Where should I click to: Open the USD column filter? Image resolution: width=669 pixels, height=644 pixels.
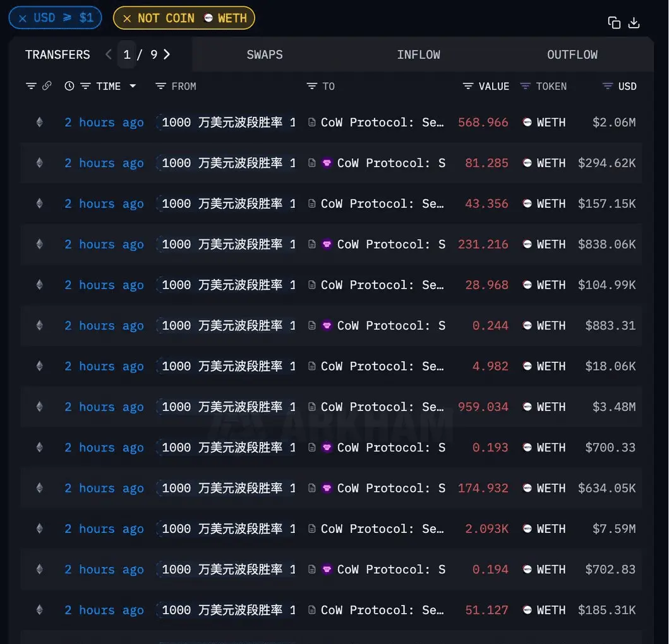click(x=608, y=86)
